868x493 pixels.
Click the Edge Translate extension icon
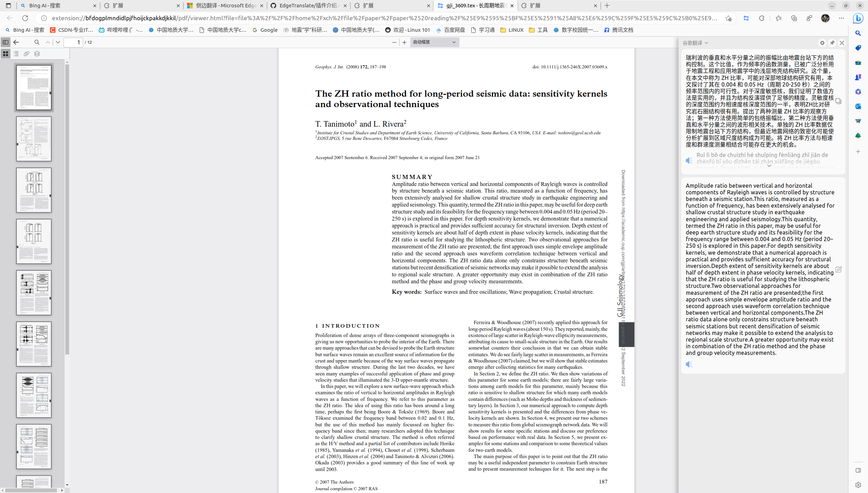click(746, 18)
